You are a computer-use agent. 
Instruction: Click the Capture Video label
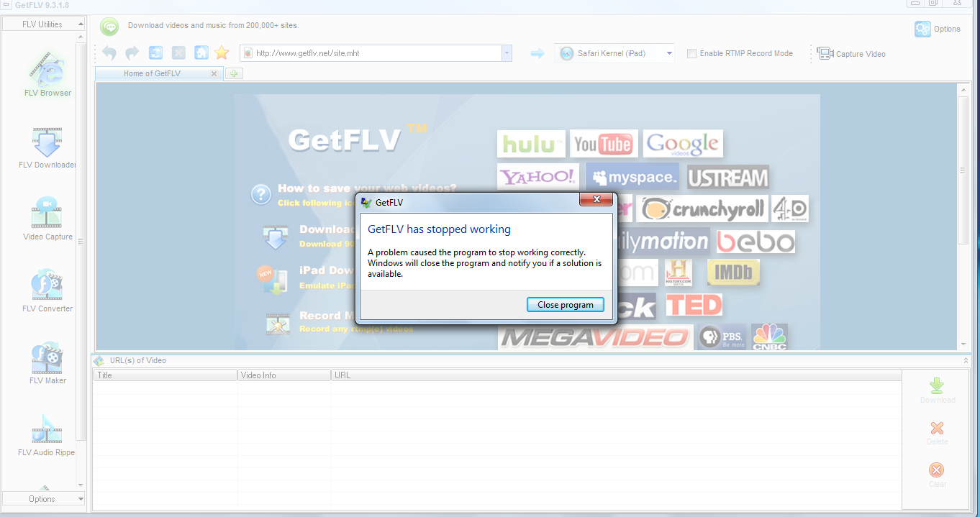(x=861, y=54)
